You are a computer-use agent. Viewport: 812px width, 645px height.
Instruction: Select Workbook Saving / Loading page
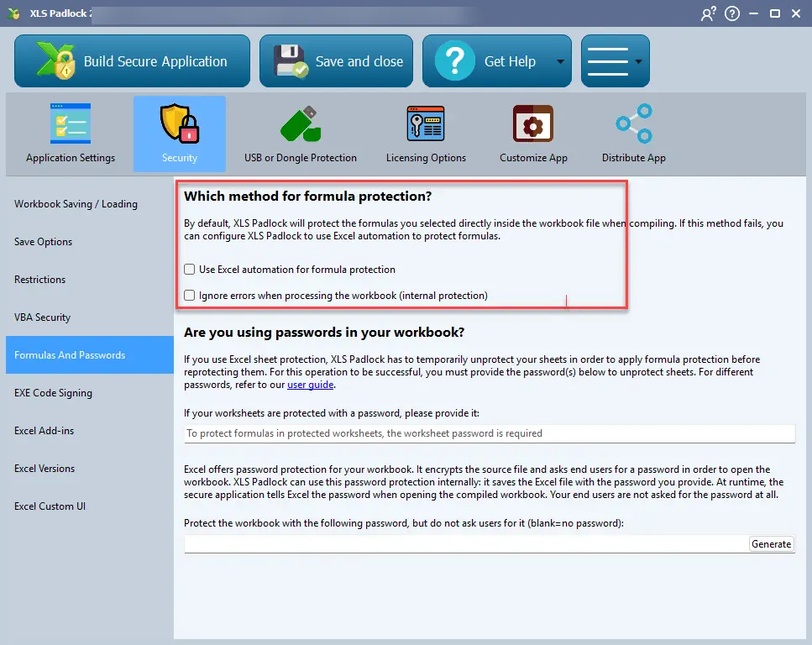coord(76,204)
